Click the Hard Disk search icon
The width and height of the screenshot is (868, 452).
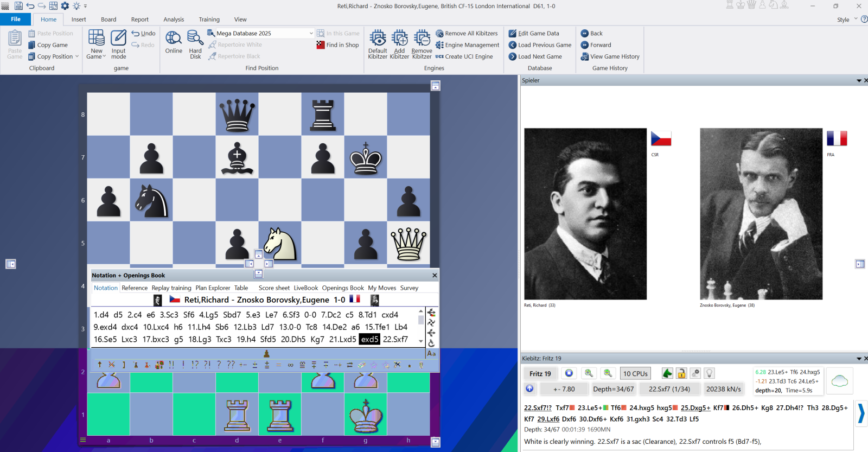(195, 39)
